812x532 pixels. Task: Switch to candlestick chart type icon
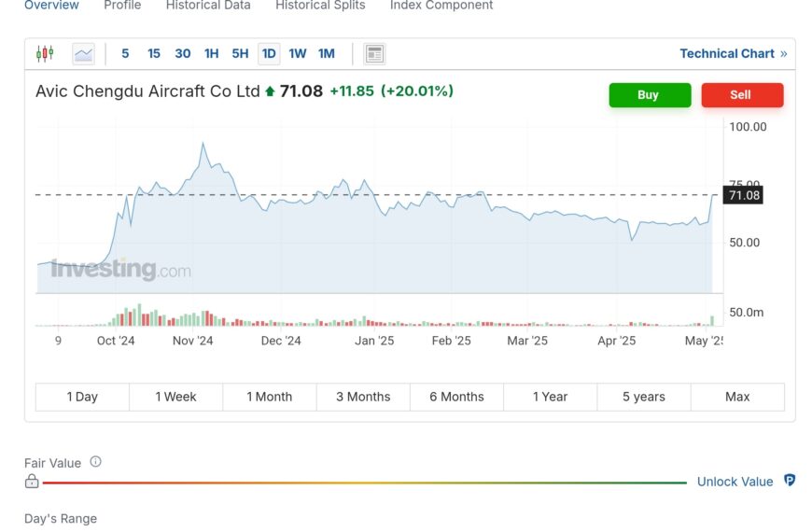click(x=45, y=53)
